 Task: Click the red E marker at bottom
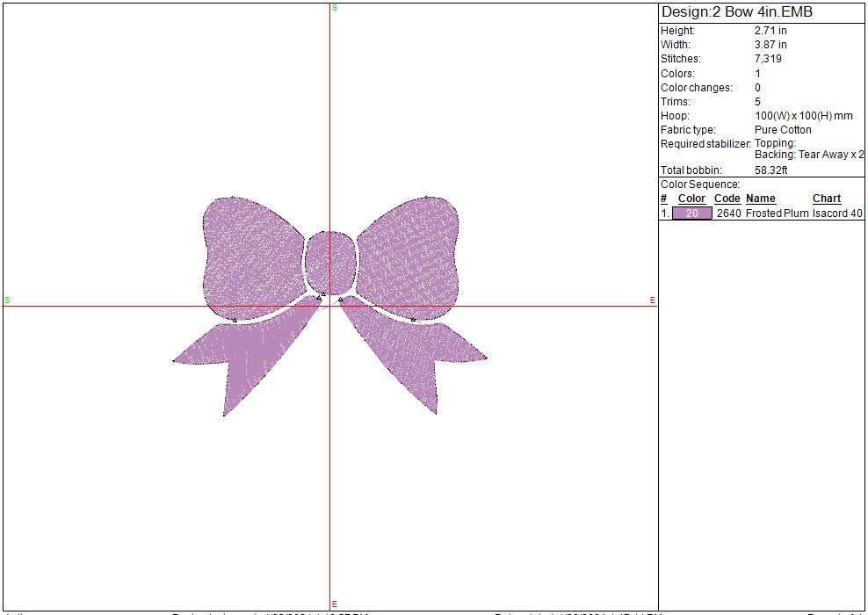click(335, 604)
